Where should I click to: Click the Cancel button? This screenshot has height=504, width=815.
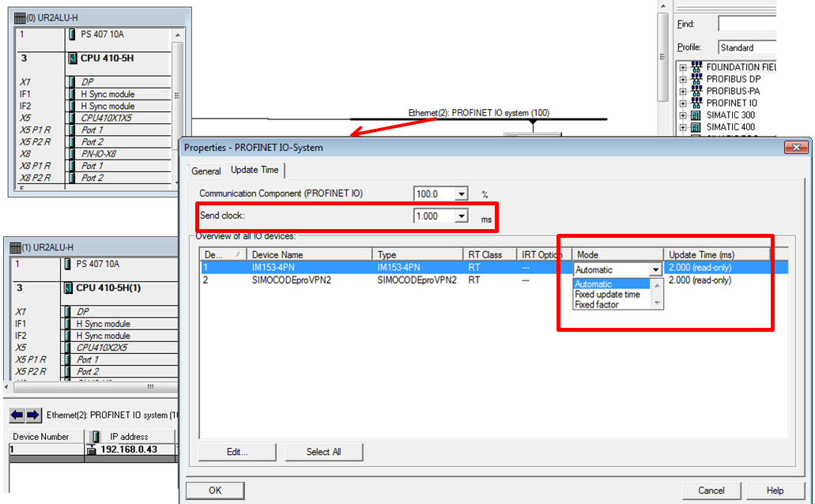(711, 491)
